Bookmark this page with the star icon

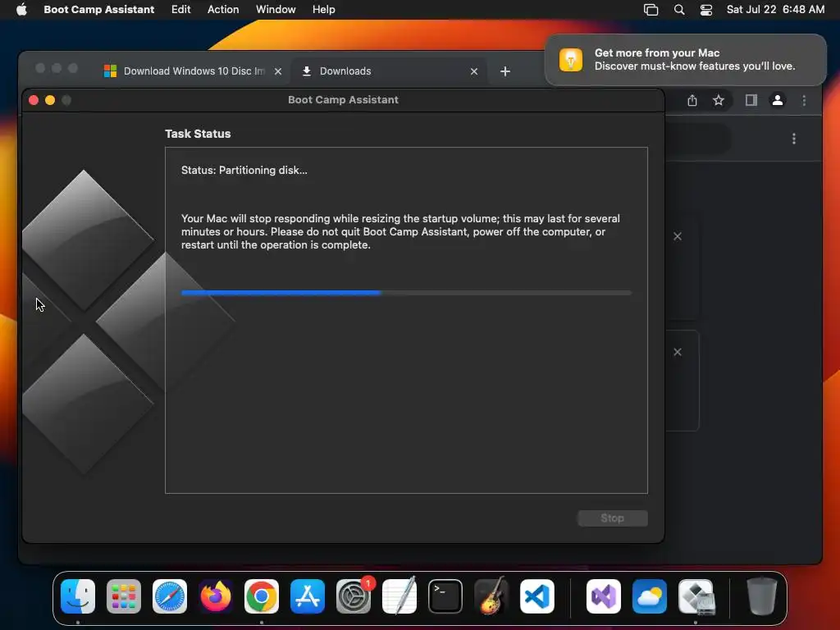[x=719, y=100]
